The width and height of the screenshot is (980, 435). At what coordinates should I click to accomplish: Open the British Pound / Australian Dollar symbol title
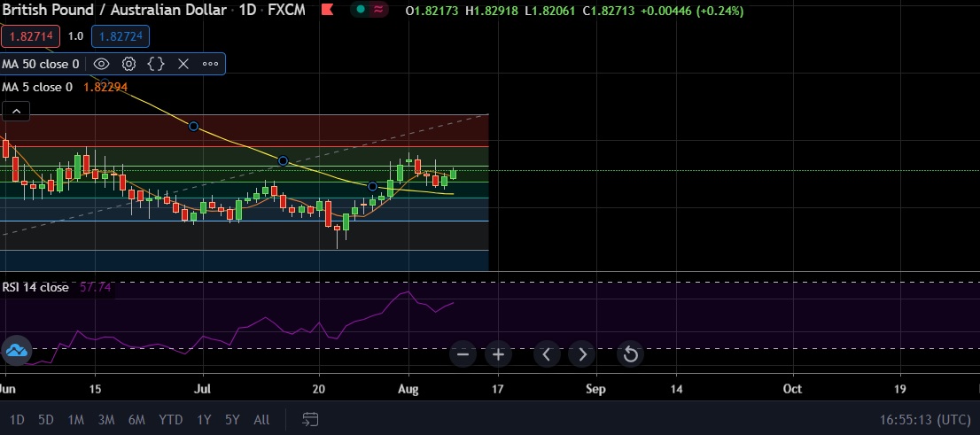[114, 10]
